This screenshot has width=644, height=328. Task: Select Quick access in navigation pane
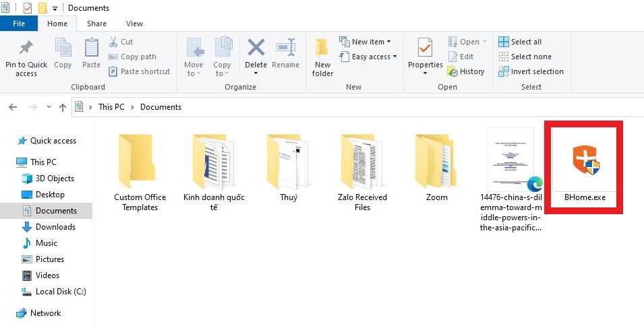pyautogui.click(x=47, y=141)
